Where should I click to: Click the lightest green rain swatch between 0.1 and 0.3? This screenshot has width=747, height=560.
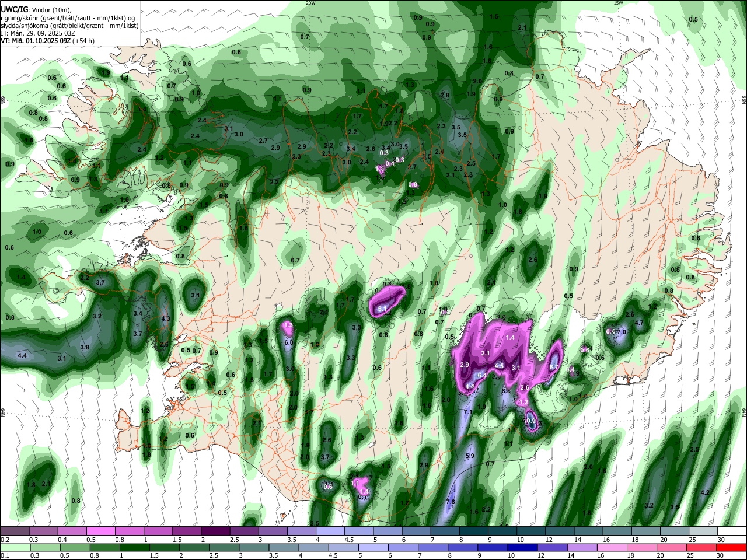[15, 547]
